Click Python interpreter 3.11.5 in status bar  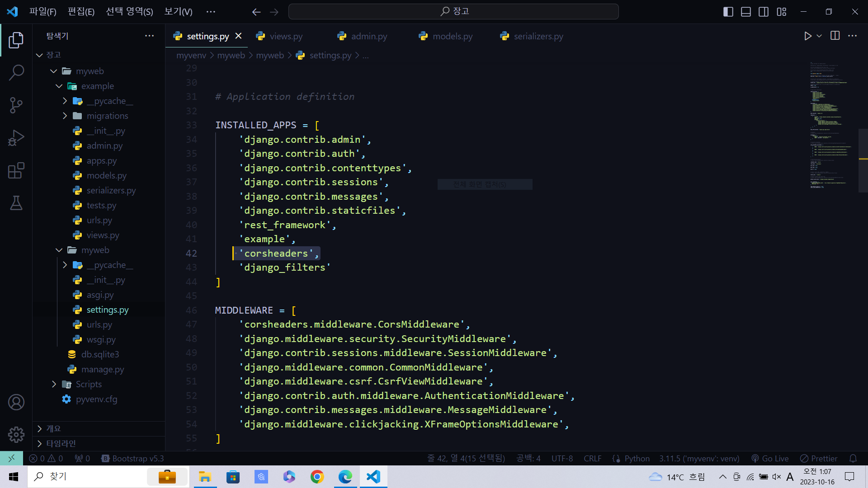pyautogui.click(x=699, y=458)
